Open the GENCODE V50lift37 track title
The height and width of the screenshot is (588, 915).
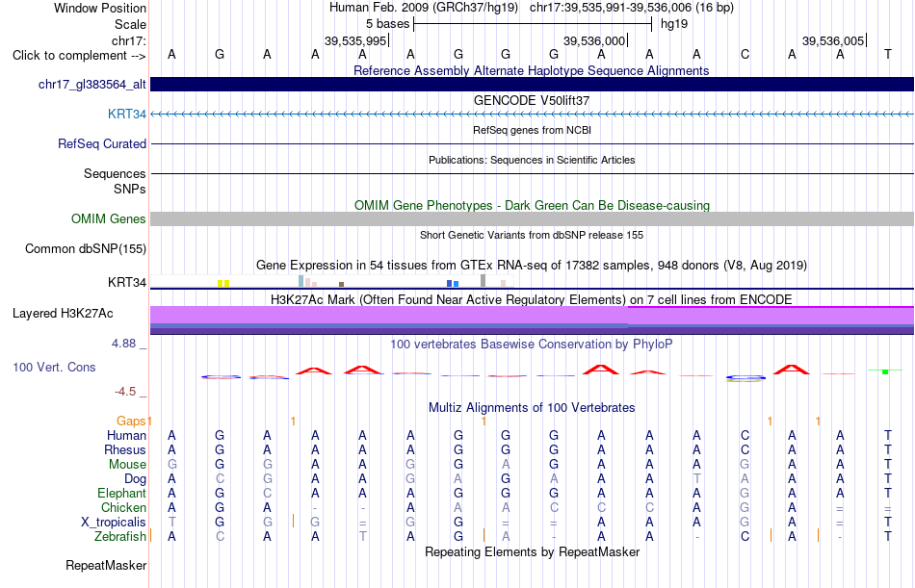532,100
